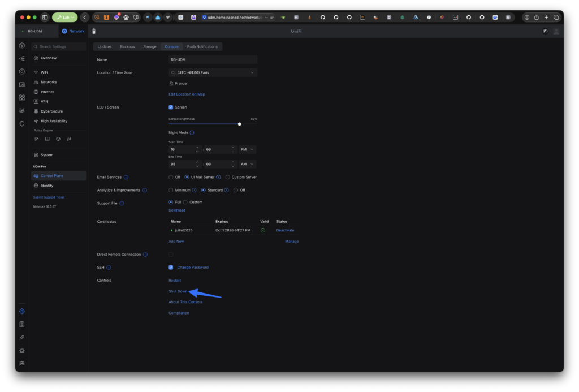Click the last Policy Engine icon
This screenshot has height=392, width=579.
[x=69, y=139]
